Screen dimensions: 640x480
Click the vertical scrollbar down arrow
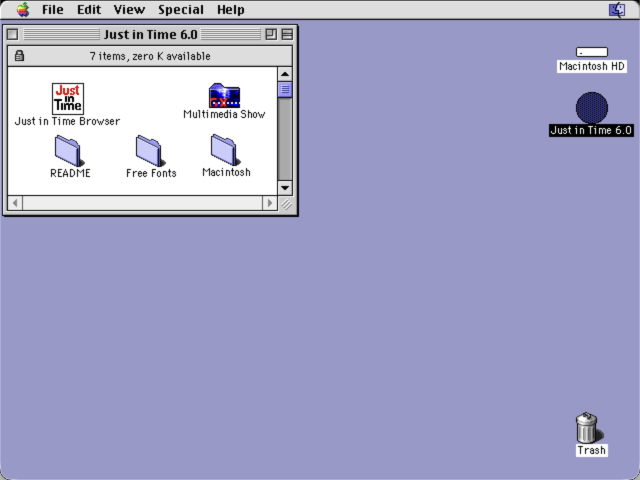[285, 188]
